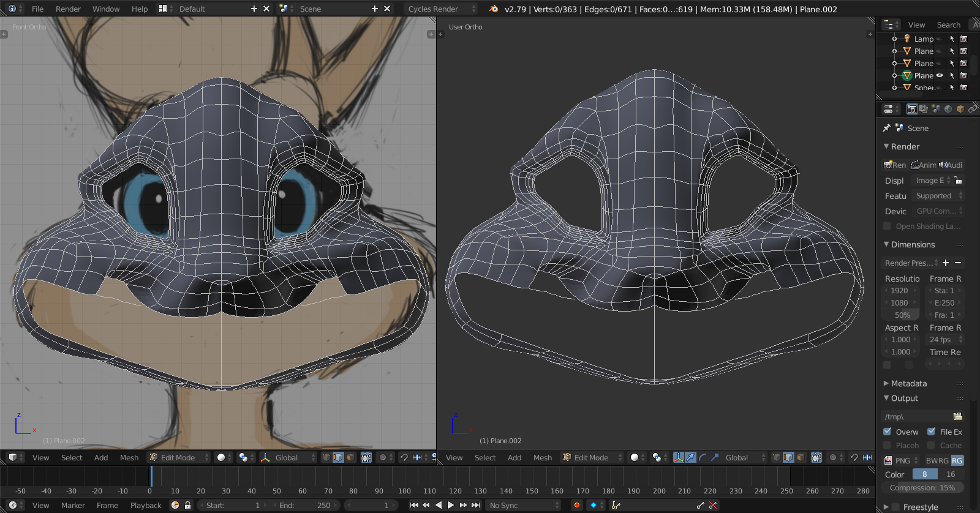Image resolution: width=980 pixels, height=513 pixels.
Task: Expand Lamp tree node in outliner
Action: pos(894,39)
